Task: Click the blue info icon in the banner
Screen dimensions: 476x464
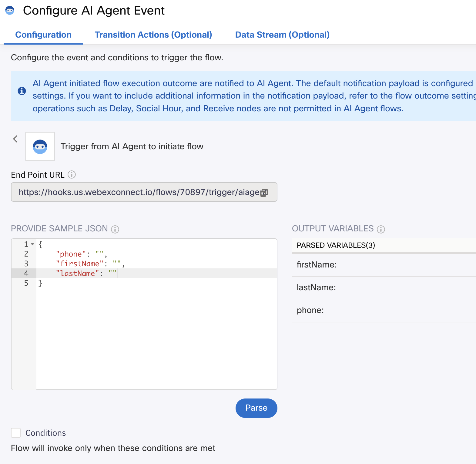Action: click(x=22, y=91)
